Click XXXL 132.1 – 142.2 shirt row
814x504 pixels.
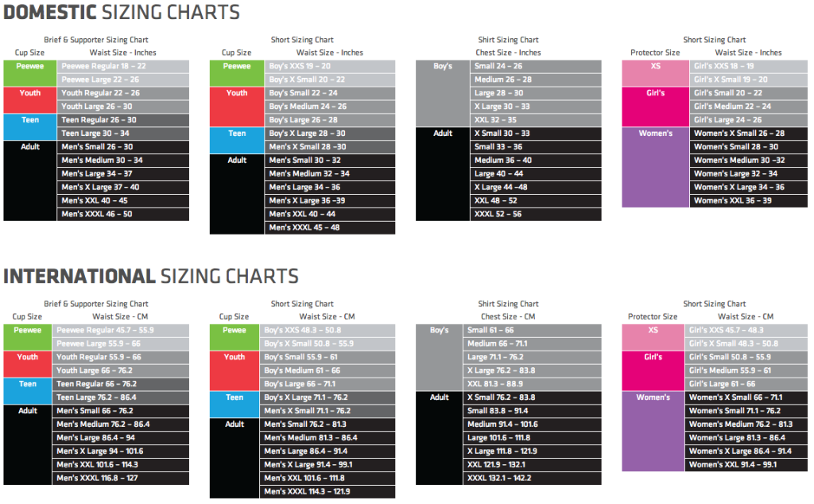(532, 479)
